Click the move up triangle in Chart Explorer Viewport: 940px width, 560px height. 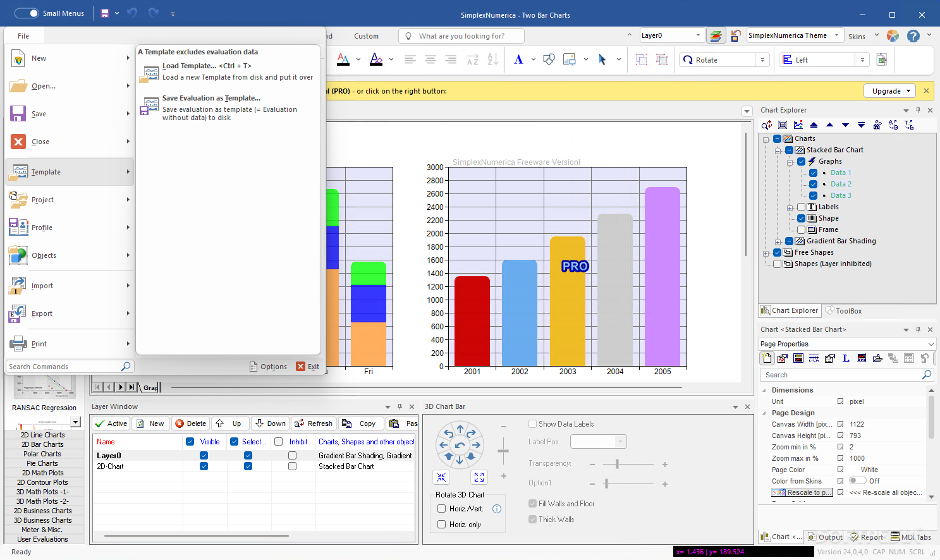pos(829,125)
